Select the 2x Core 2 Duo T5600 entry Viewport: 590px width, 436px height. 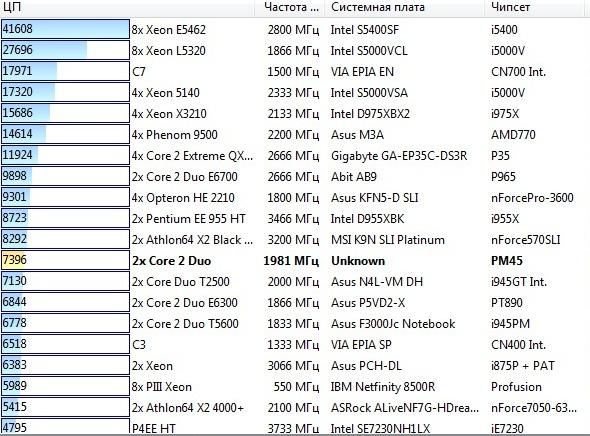pyautogui.click(x=185, y=324)
